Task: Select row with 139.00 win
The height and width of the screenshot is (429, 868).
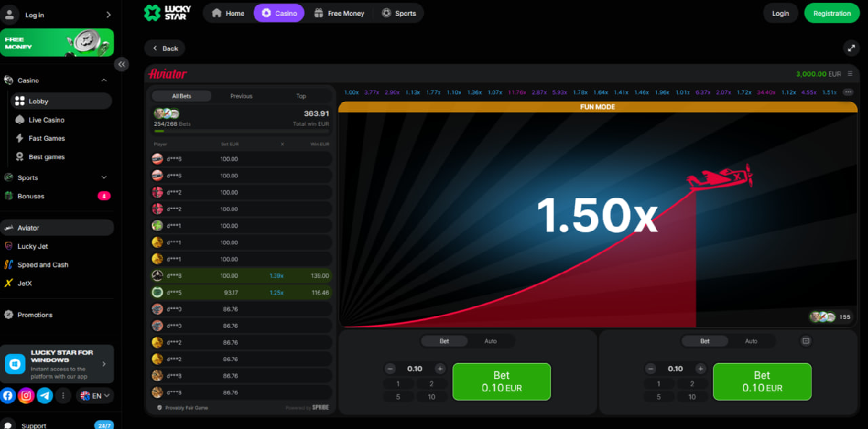Action: (242, 276)
